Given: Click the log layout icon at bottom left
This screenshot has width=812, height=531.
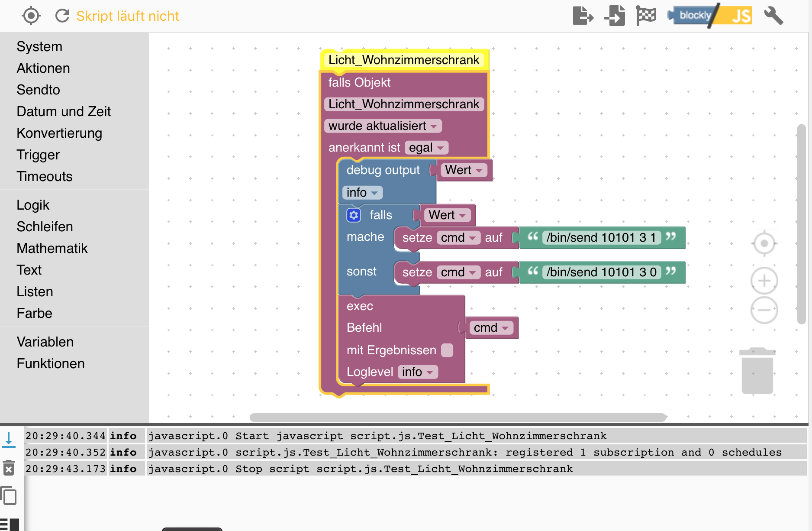Looking at the screenshot, I should 10,524.
